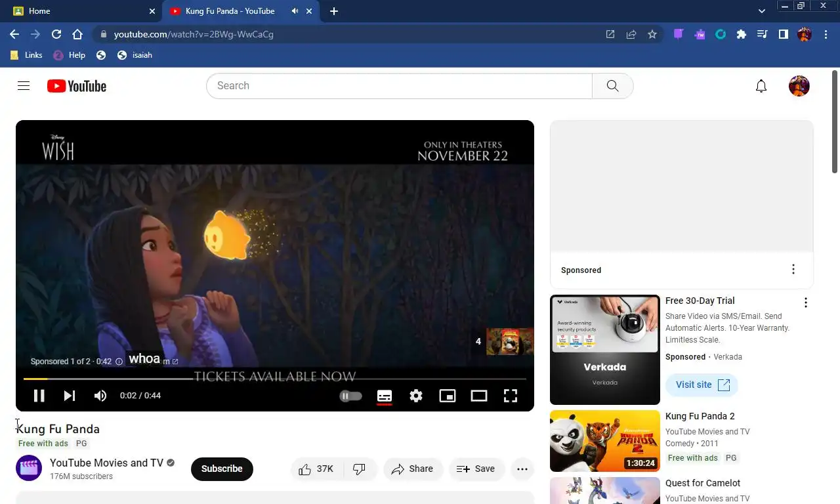Open the YouTube hamburger guide menu
Viewport: 840px width, 504px height.
tap(24, 86)
